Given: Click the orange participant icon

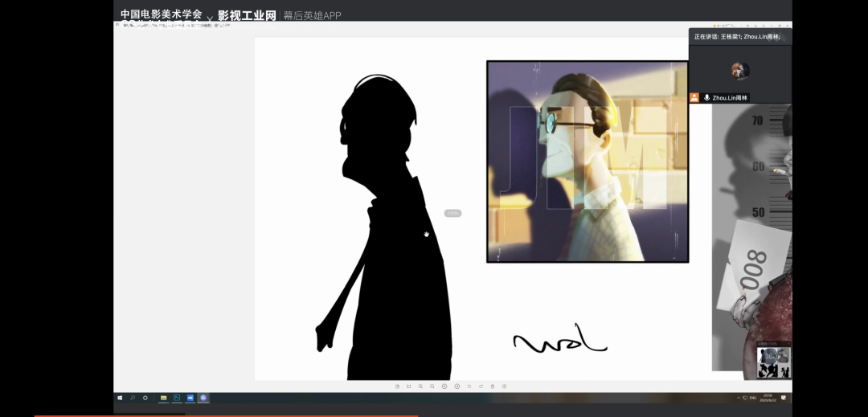Looking at the screenshot, I should (x=694, y=98).
